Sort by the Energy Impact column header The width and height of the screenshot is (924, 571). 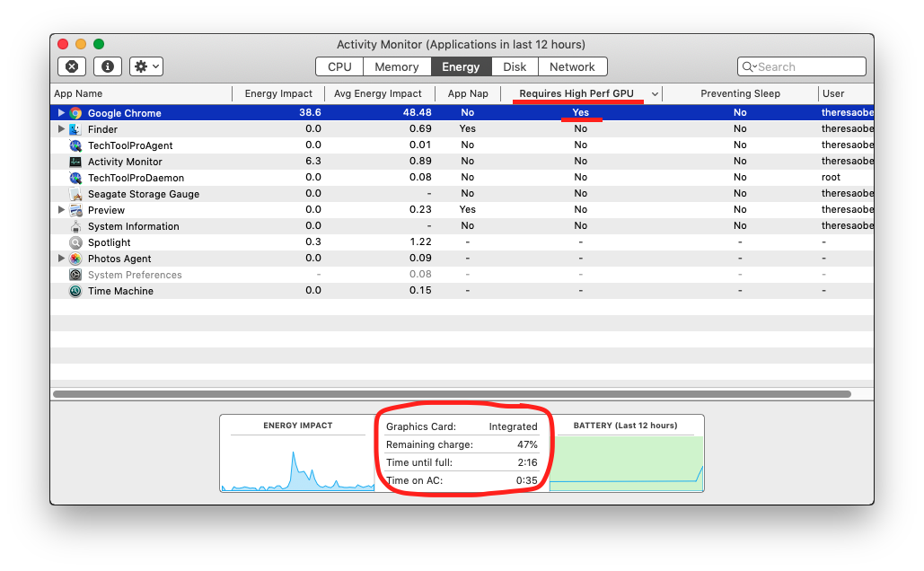[x=278, y=93]
